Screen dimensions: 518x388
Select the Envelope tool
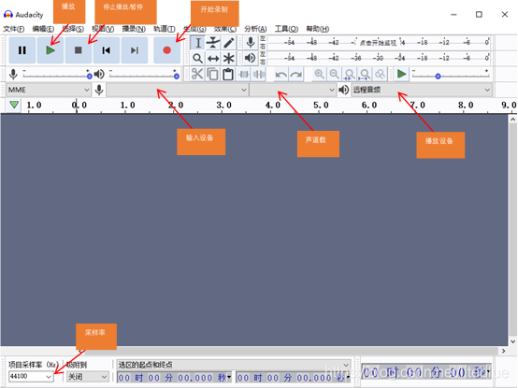click(213, 43)
